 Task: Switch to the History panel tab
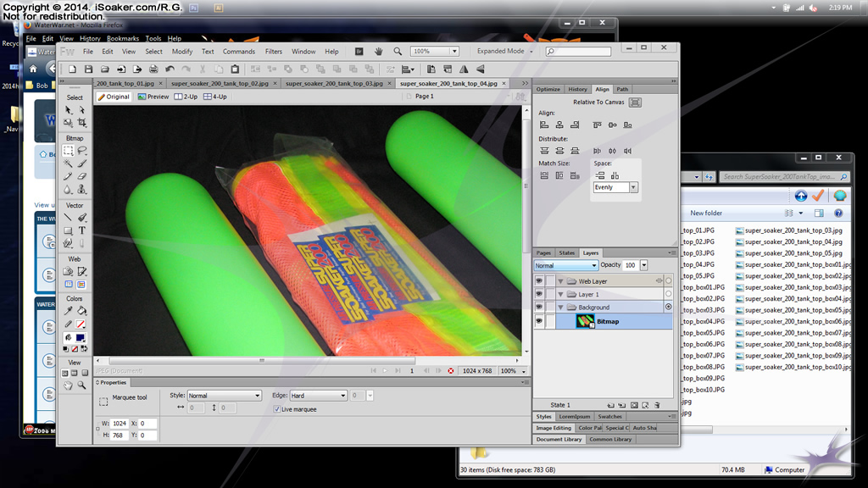click(577, 89)
